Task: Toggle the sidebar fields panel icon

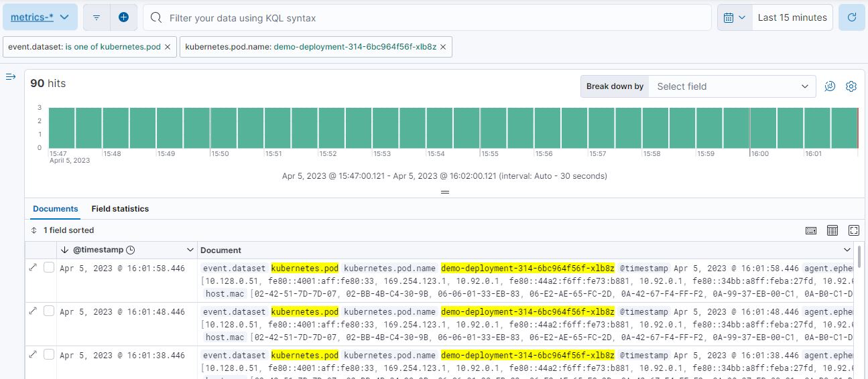Action: coord(11,77)
